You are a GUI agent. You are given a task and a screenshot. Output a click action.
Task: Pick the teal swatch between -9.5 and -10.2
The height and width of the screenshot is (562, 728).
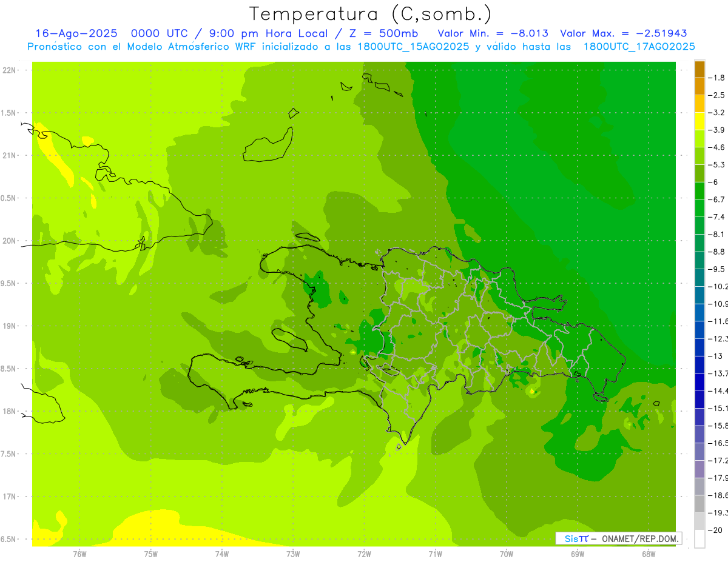(x=699, y=278)
